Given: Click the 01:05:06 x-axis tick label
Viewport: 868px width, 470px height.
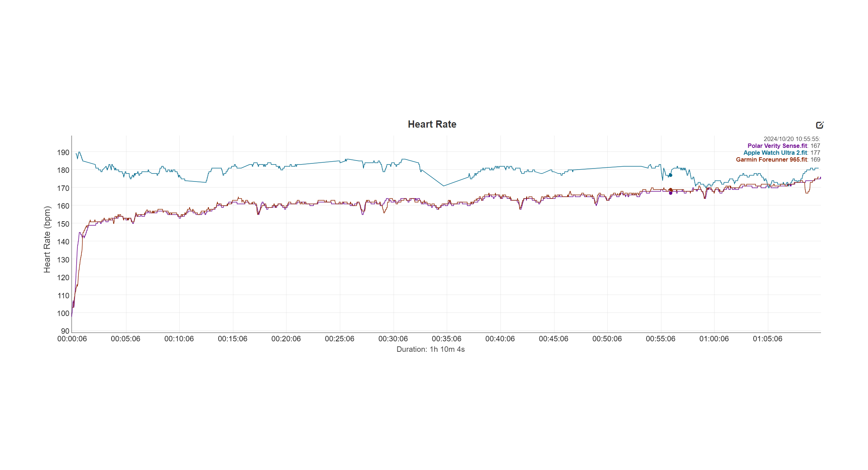Looking at the screenshot, I should (767, 339).
